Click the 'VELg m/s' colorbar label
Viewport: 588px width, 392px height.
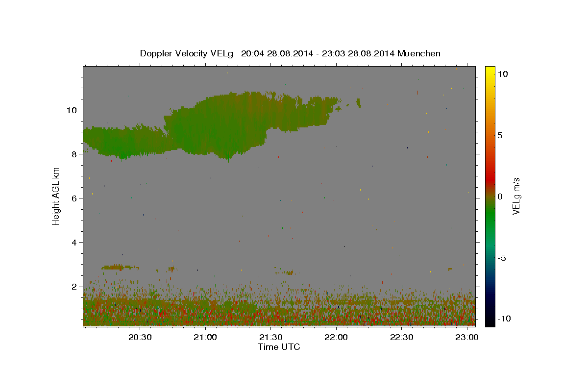516,196
